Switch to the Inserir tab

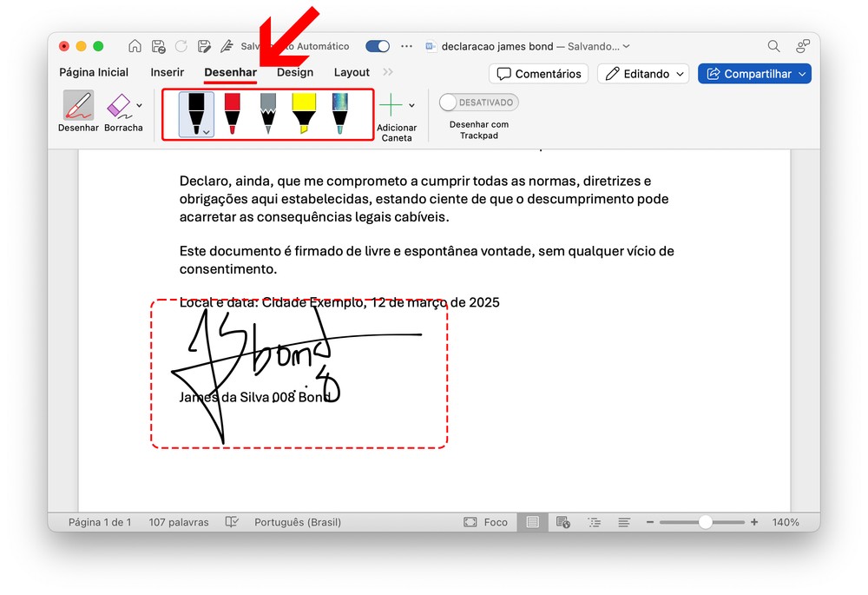(x=167, y=73)
